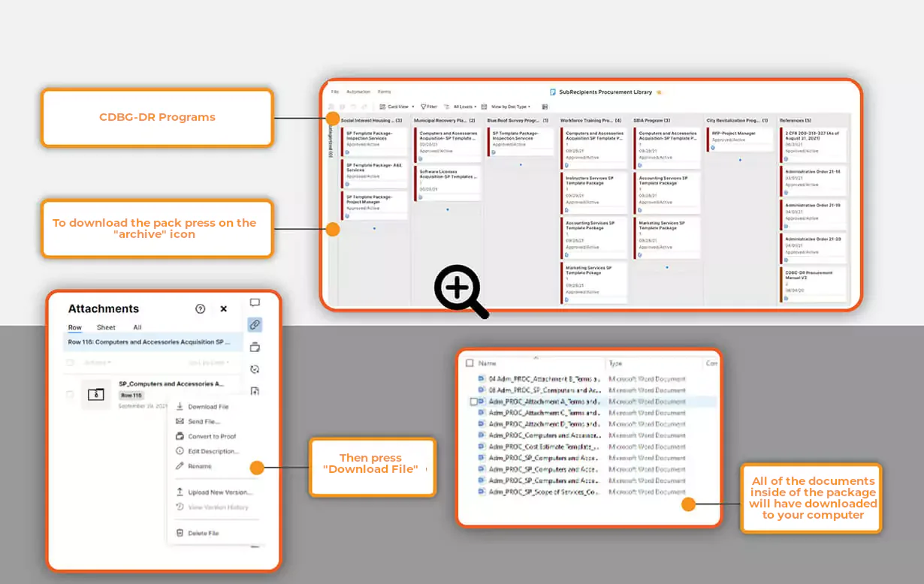The image size is (924, 584).
Task: Open the Automation menu
Action: [x=358, y=92]
